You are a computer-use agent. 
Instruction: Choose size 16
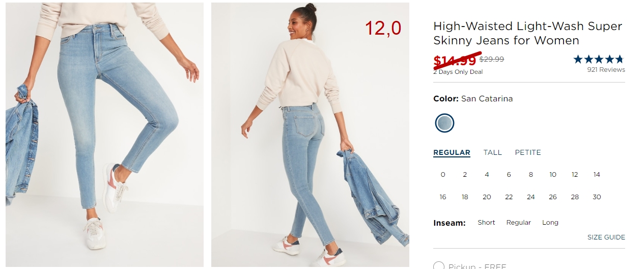point(443,197)
